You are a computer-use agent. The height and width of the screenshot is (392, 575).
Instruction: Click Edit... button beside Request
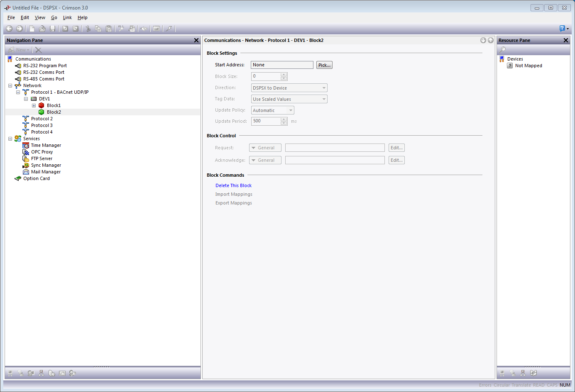pos(396,148)
